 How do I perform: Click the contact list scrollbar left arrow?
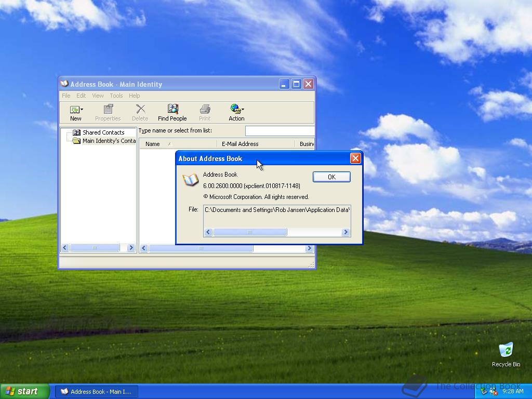click(144, 248)
